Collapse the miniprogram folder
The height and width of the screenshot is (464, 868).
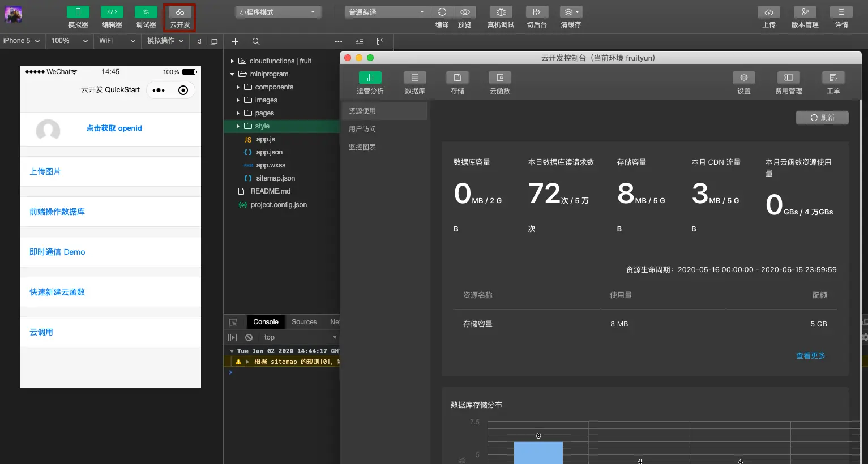(232, 74)
